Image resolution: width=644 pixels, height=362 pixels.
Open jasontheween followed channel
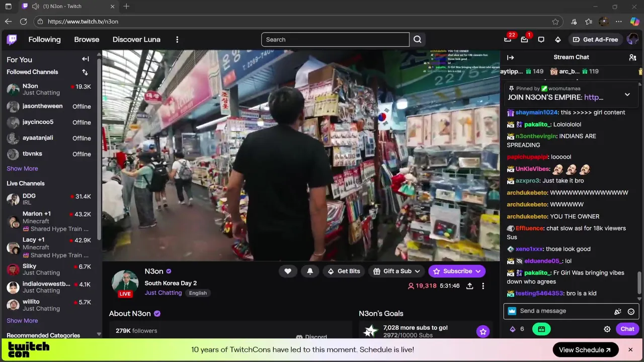pos(49,107)
